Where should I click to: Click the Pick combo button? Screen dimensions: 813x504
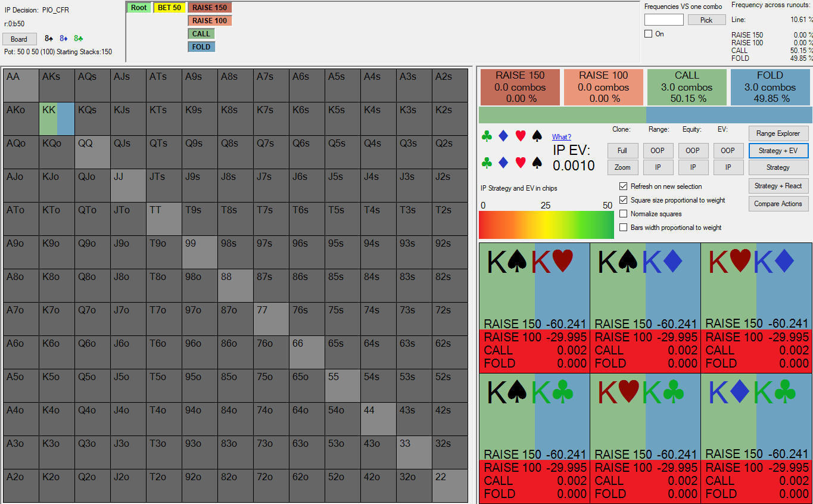click(x=706, y=20)
